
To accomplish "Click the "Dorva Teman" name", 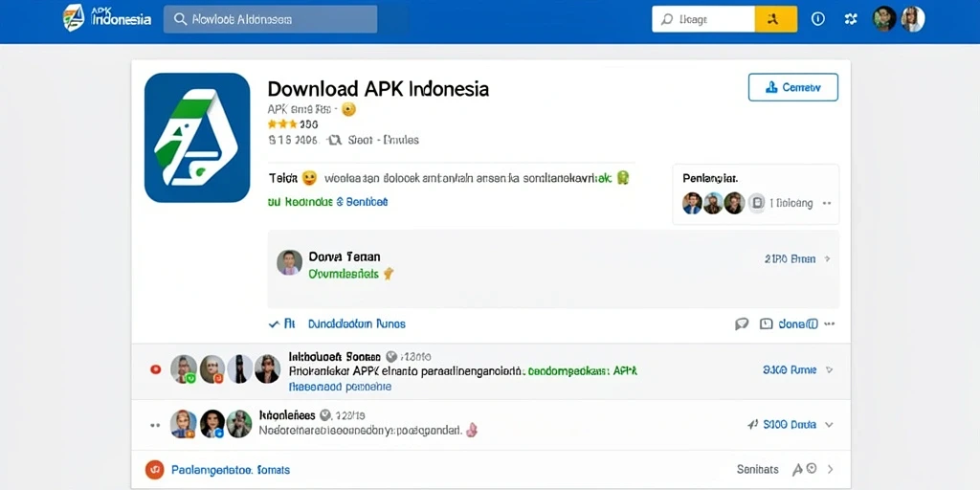I will tap(345, 256).
